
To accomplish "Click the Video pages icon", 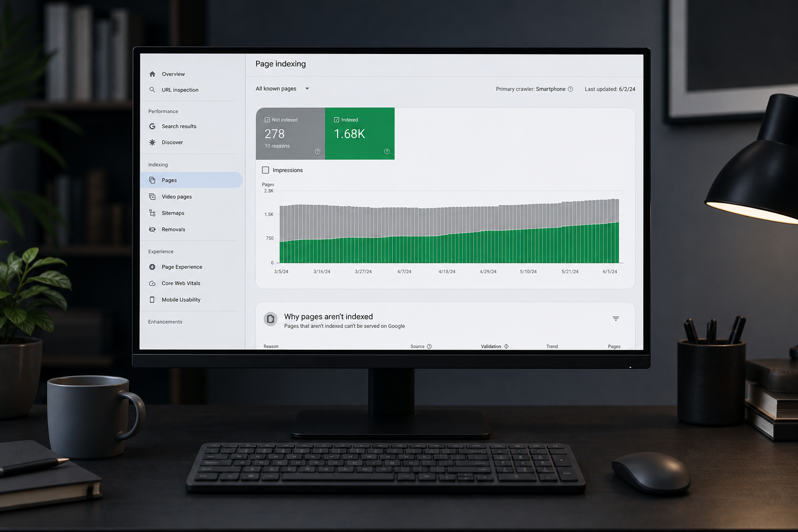I will coord(152,196).
